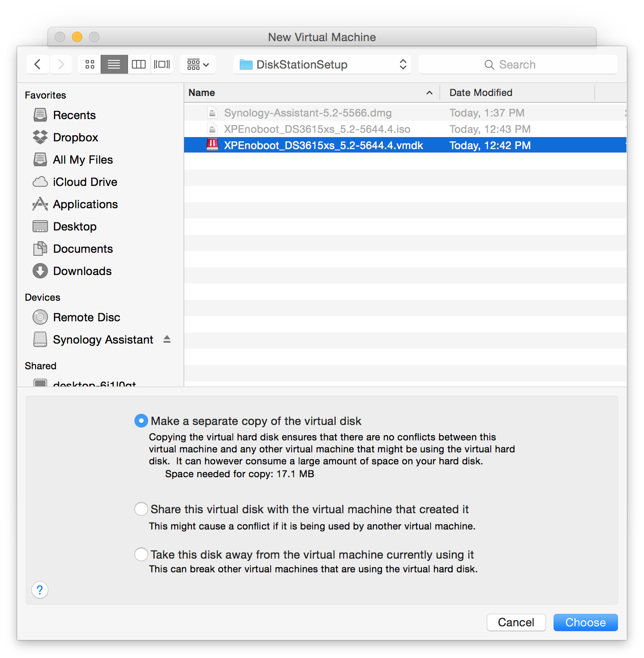Click the Today, 12:42 PM date cell

pos(490,145)
